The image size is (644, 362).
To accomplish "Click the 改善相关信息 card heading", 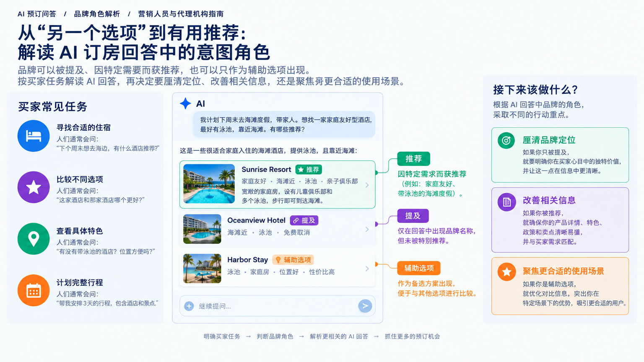I will coord(549,200).
